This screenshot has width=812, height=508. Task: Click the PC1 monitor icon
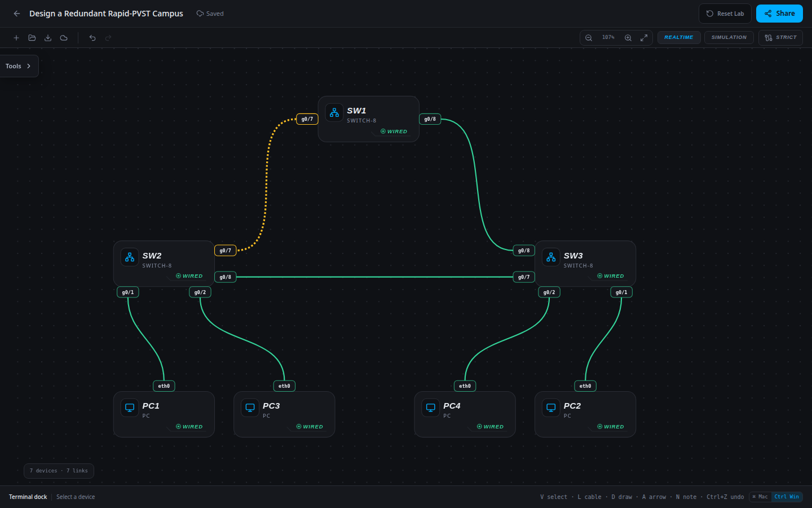130,408
